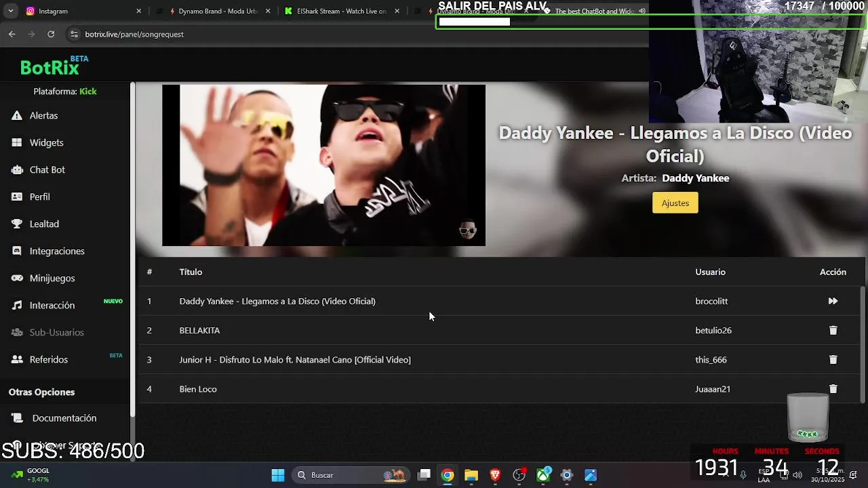
Task: Select the Bien Loco song title
Action: pos(198,389)
